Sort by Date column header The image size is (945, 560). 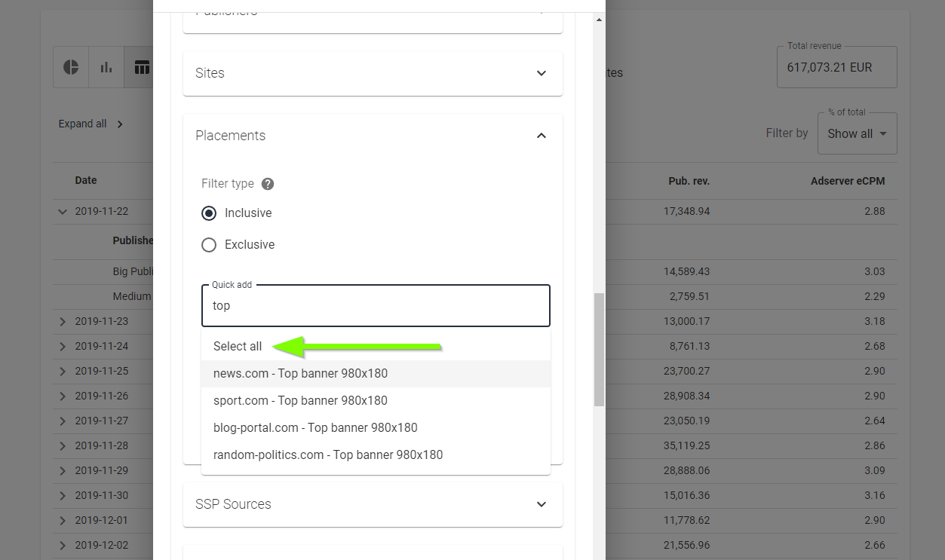point(86,180)
